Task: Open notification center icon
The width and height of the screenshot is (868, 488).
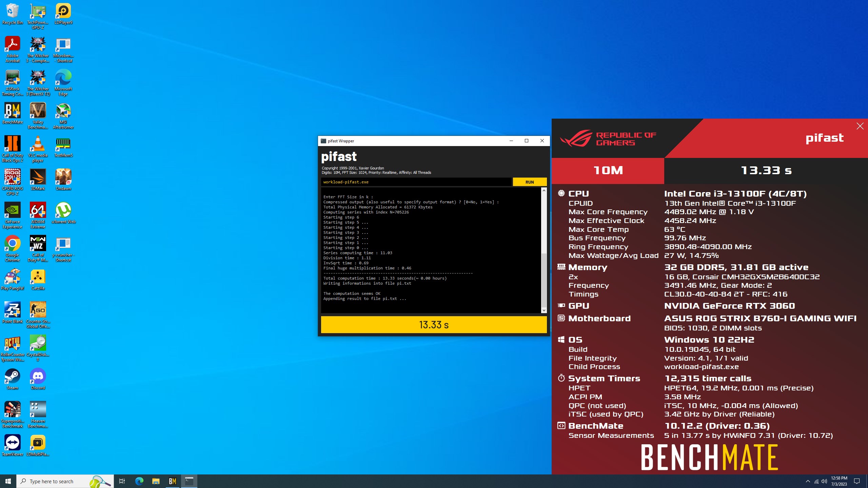Action: coord(857,481)
